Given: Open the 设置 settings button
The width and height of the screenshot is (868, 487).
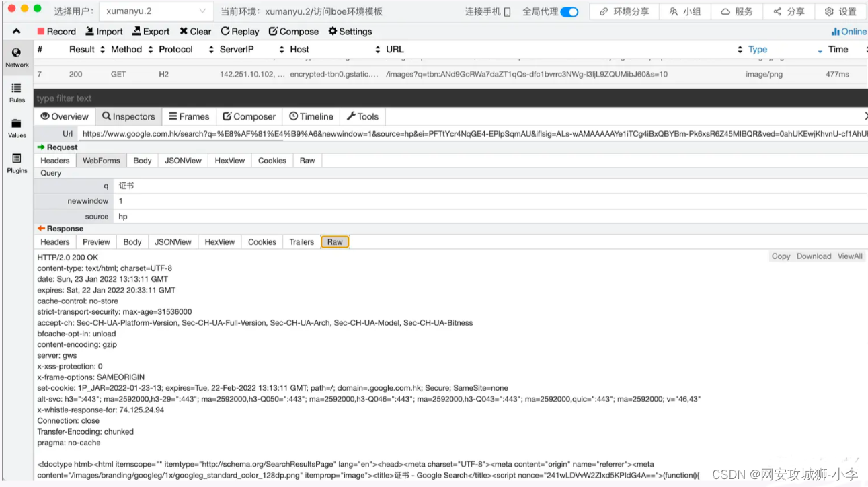Looking at the screenshot, I should coord(840,11).
